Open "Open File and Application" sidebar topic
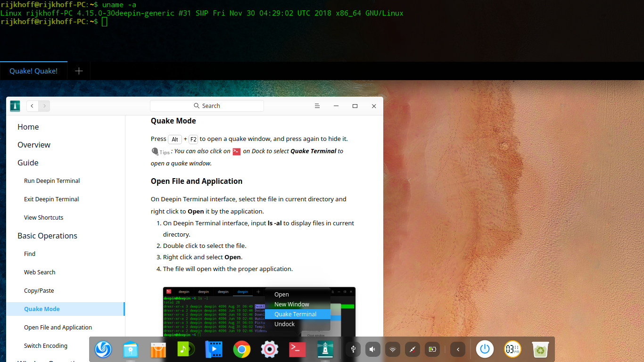The width and height of the screenshot is (644, 362). (x=58, y=328)
